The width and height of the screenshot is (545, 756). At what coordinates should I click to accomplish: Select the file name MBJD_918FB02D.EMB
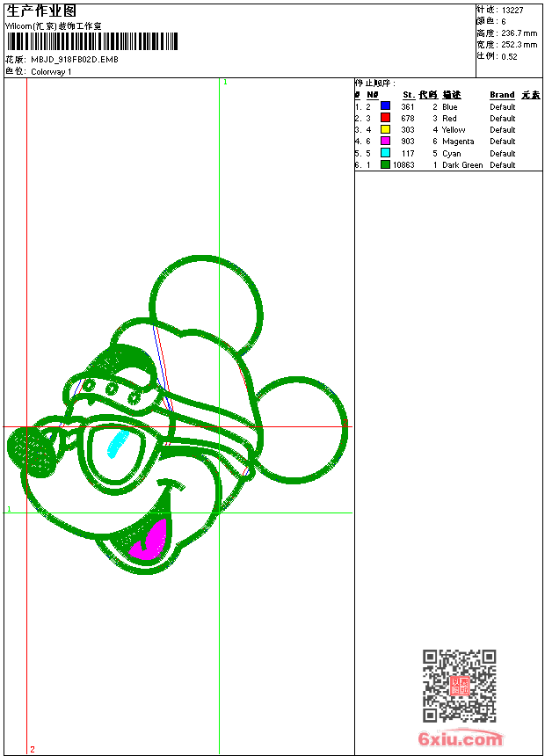(75, 60)
